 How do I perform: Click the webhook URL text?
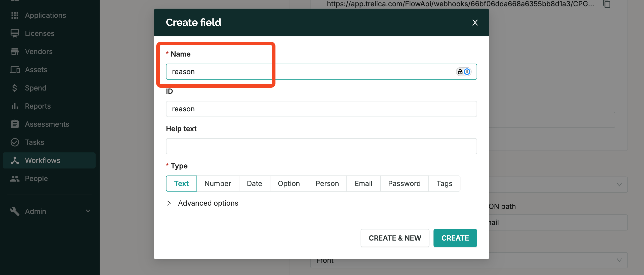click(x=460, y=4)
